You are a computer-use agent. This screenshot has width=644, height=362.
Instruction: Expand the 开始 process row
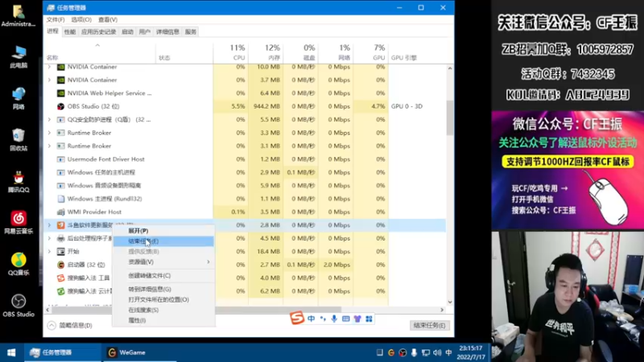click(x=49, y=251)
